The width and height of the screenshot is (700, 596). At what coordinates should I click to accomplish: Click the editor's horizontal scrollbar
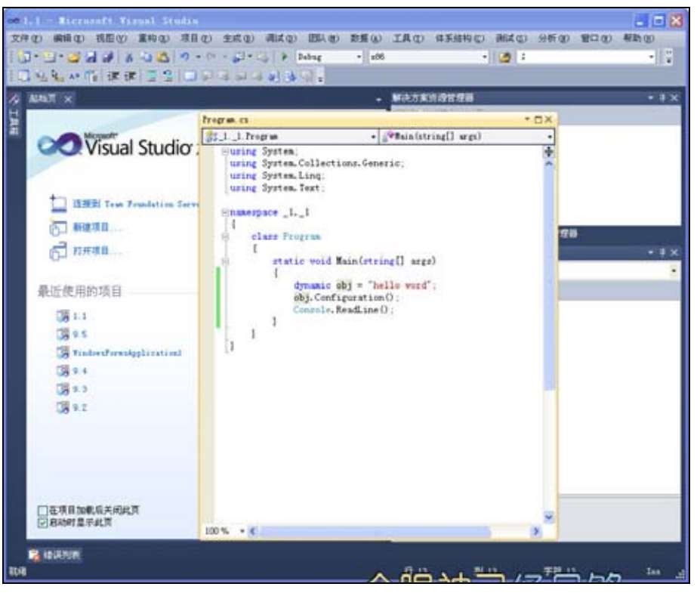coord(378,532)
